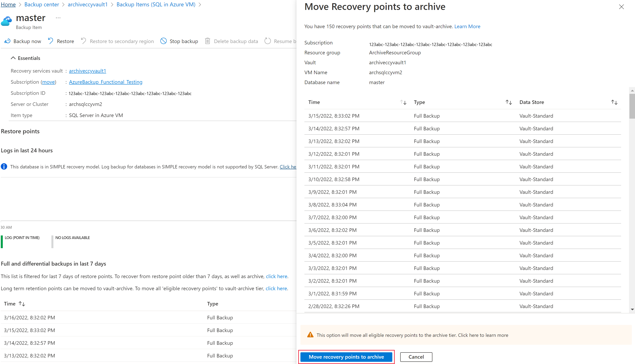Click Cancel to dismiss archive dialog
The width and height of the screenshot is (635, 364).
coord(416,357)
